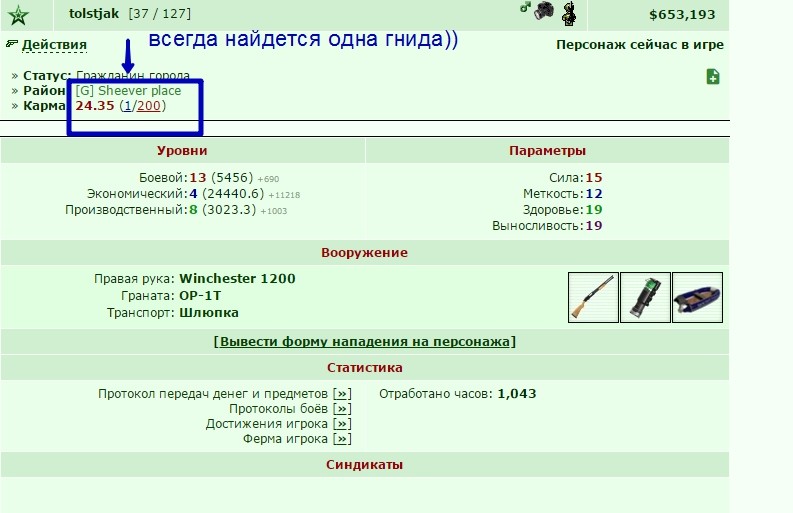Click the [G] Sheever place district link
Screen dimensions: 793x513
point(128,91)
